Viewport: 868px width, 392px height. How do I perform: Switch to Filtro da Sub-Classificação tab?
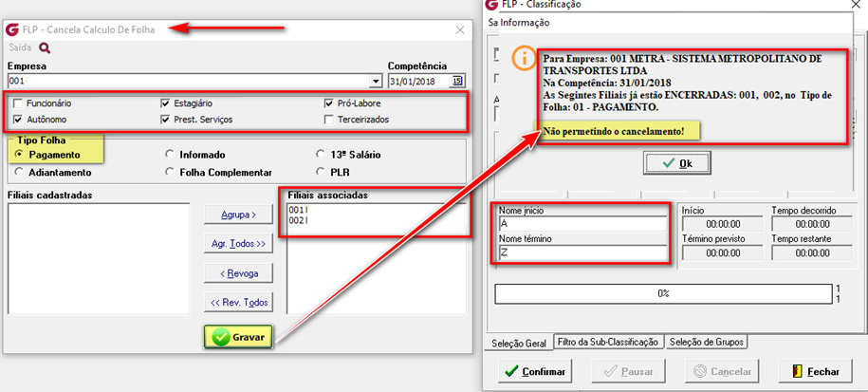tap(608, 342)
